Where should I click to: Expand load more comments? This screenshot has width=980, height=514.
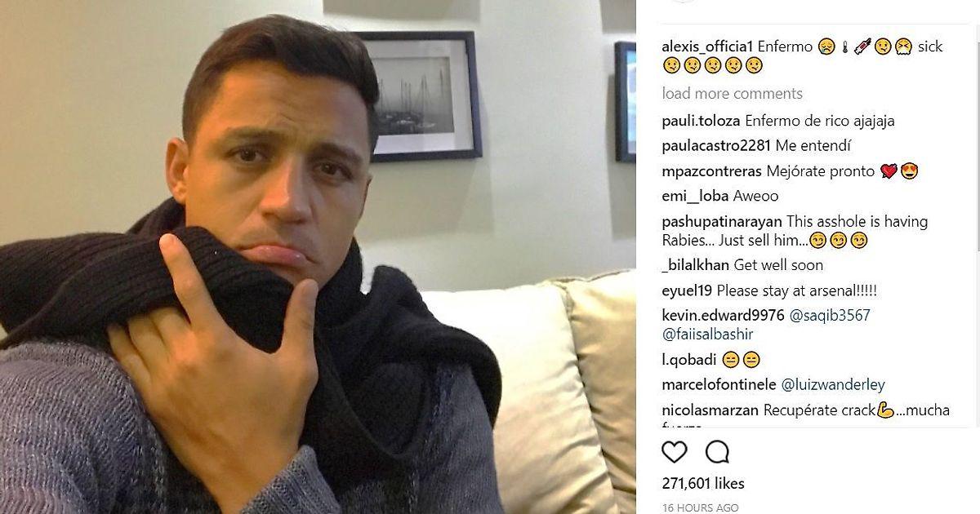[733, 93]
